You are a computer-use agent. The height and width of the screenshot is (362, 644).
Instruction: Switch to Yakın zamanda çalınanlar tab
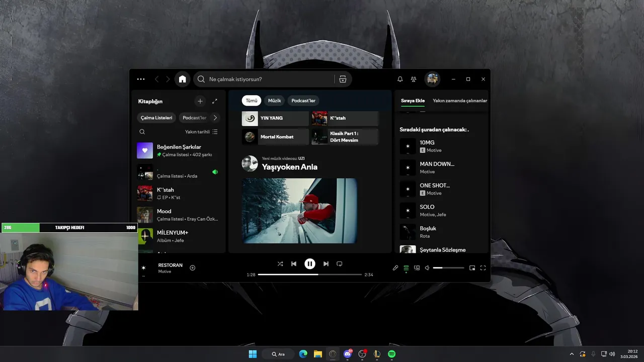click(x=460, y=101)
